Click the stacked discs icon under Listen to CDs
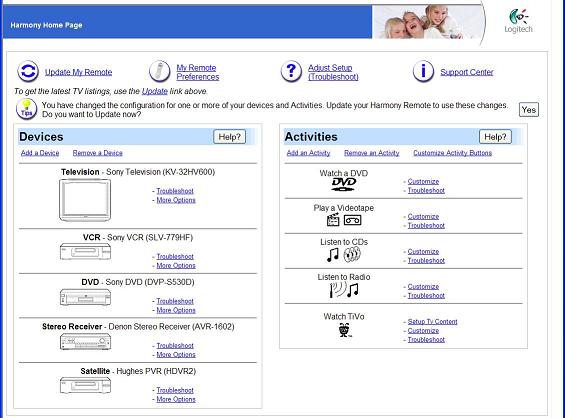This screenshot has width=565, height=418. point(352,255)
